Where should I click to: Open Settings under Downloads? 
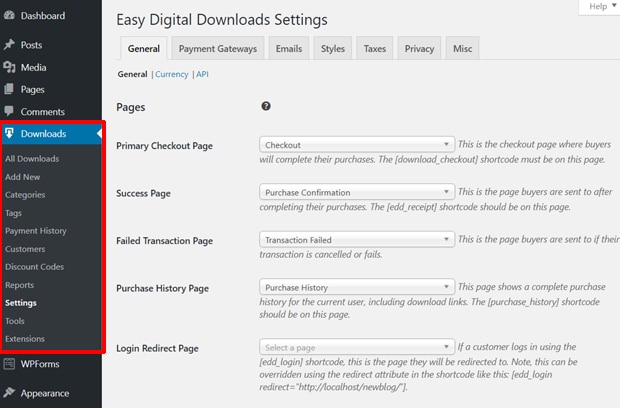point(21,303)
